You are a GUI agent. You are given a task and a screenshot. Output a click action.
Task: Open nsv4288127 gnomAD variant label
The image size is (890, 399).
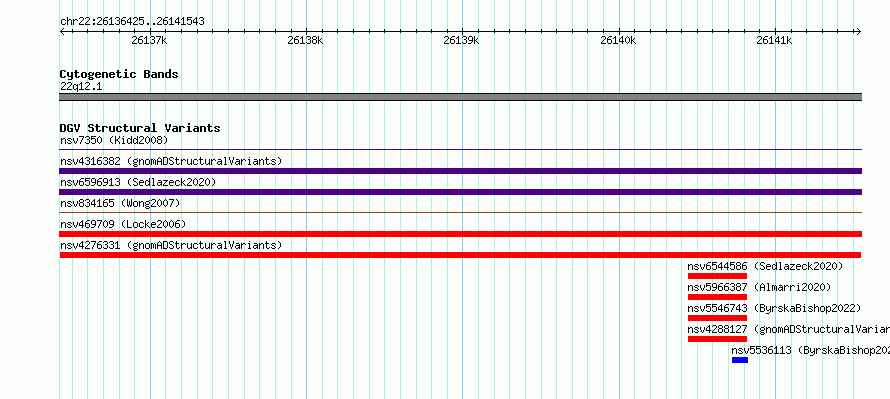tap(788, 329)
